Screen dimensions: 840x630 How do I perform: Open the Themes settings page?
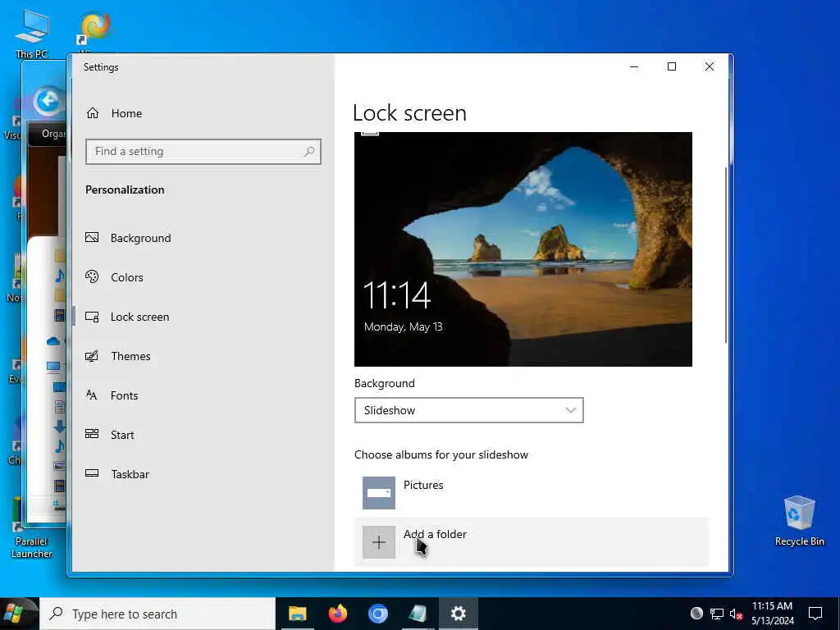coord(118,356)
